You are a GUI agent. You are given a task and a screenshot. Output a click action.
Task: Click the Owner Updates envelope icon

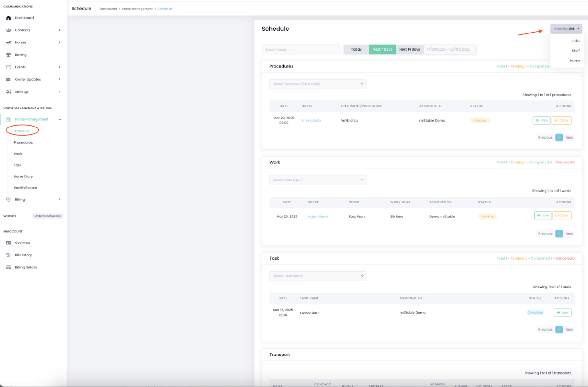tap(8, 79)
